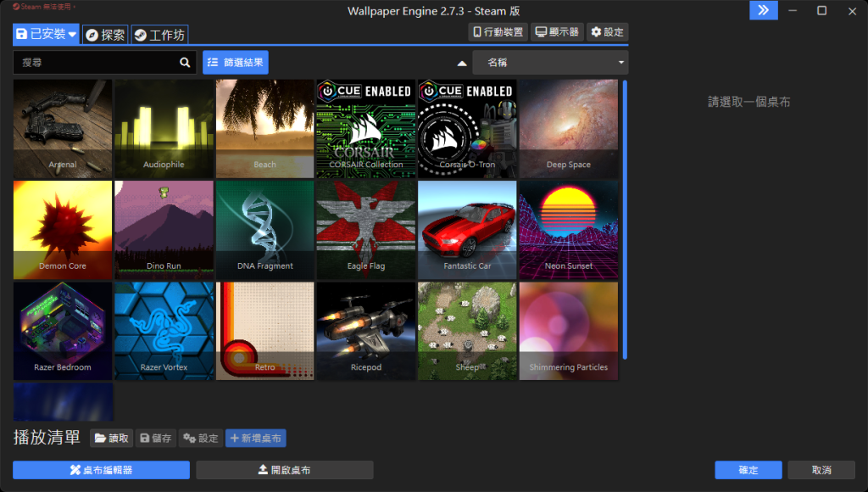Select the DNA Fragment wallpaper
This screenshot has height=492, width=868.
click(x=265, y=230)
